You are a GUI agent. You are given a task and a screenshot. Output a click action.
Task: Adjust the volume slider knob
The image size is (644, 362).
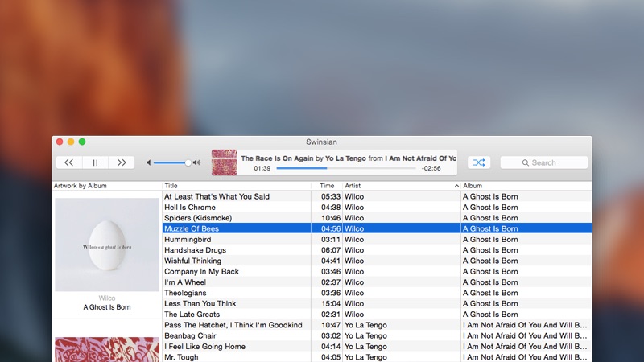[188, 162]
